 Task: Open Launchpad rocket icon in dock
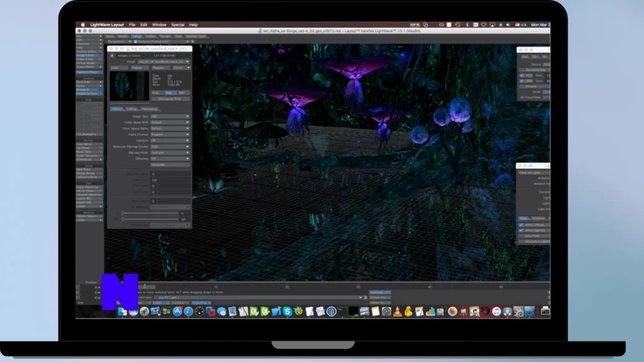144,312
